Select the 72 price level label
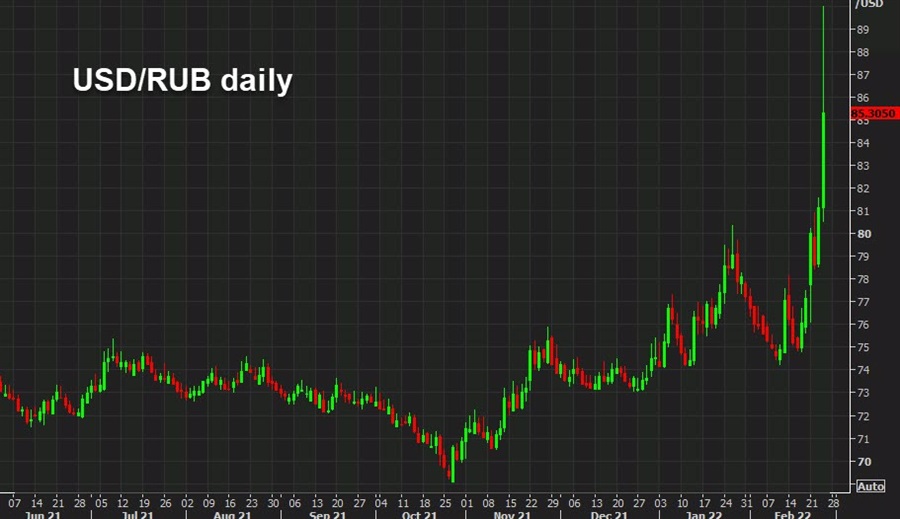 [863, 416]
